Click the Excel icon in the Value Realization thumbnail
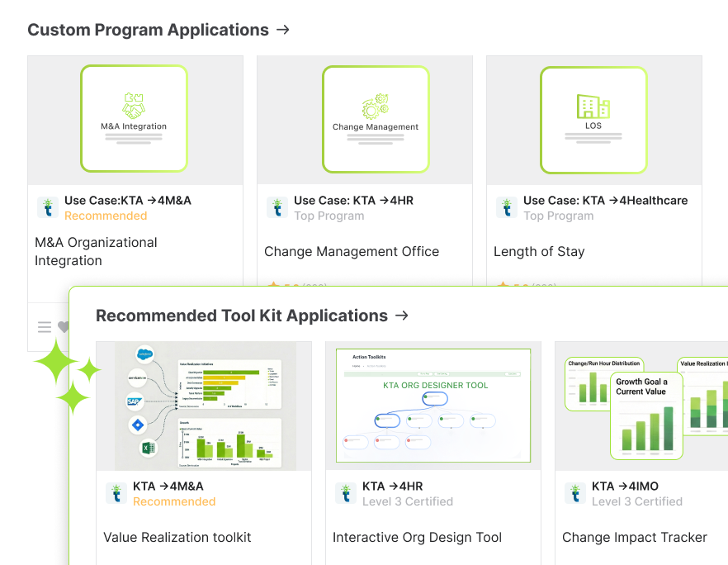Viewport: 728px width, 565px height. (x=147, y=449)
